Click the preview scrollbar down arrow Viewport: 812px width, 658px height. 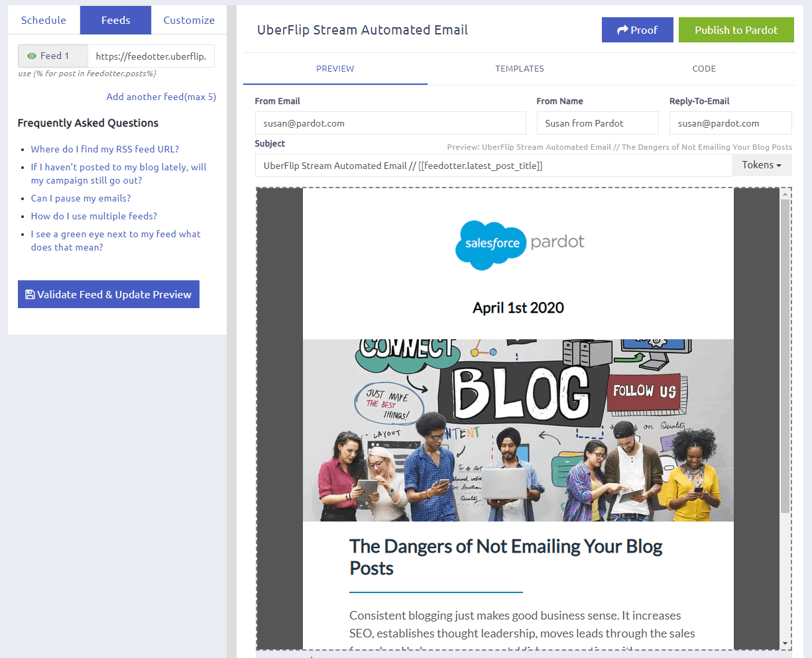point(785,643)
